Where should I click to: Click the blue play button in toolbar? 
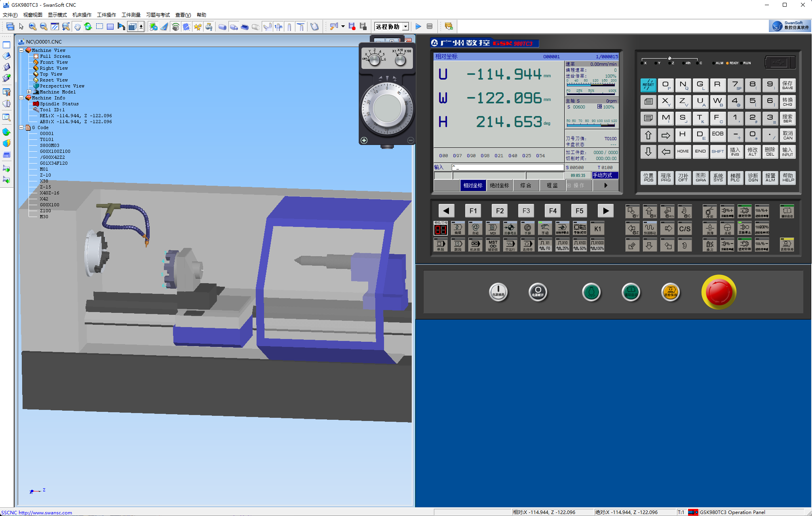click(418, 27)
